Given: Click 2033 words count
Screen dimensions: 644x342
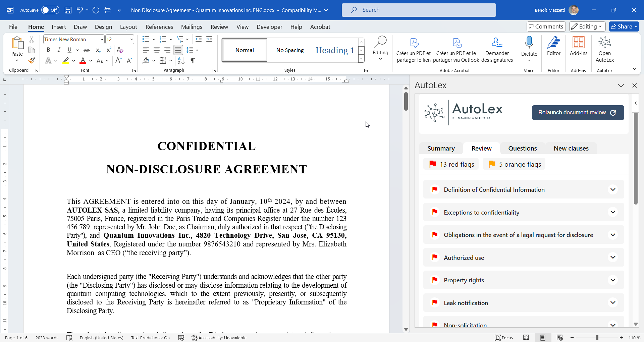Looking at the screenshot, I should pyautogui.click(x=47, y=338).
